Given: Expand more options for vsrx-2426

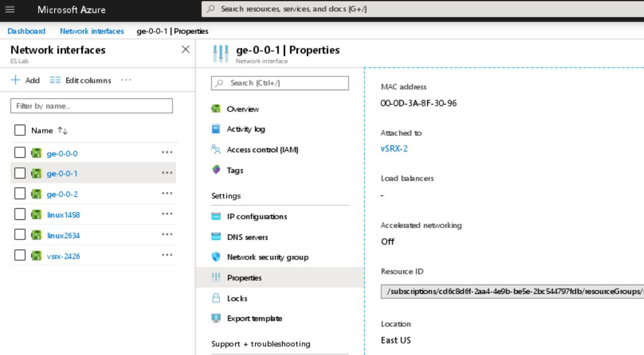Looking at the screenshot, I should click(167, 256).
